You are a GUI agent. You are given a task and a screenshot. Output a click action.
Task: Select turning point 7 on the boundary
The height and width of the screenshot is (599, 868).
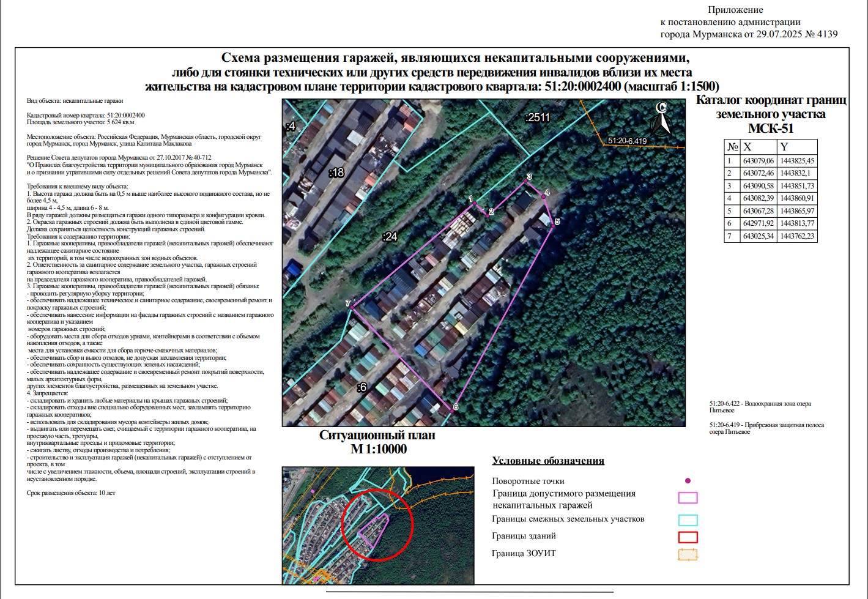click(351, 309)
